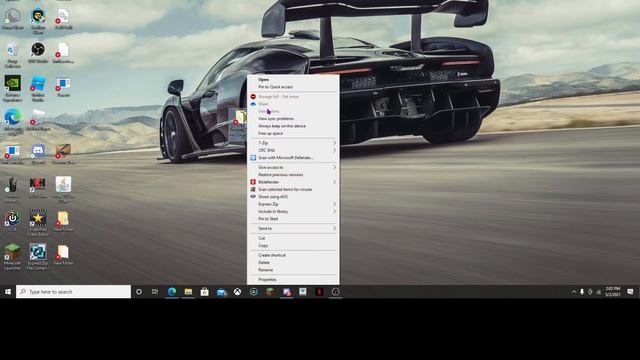Click the AVG shred icon in menu

point(253,197)
